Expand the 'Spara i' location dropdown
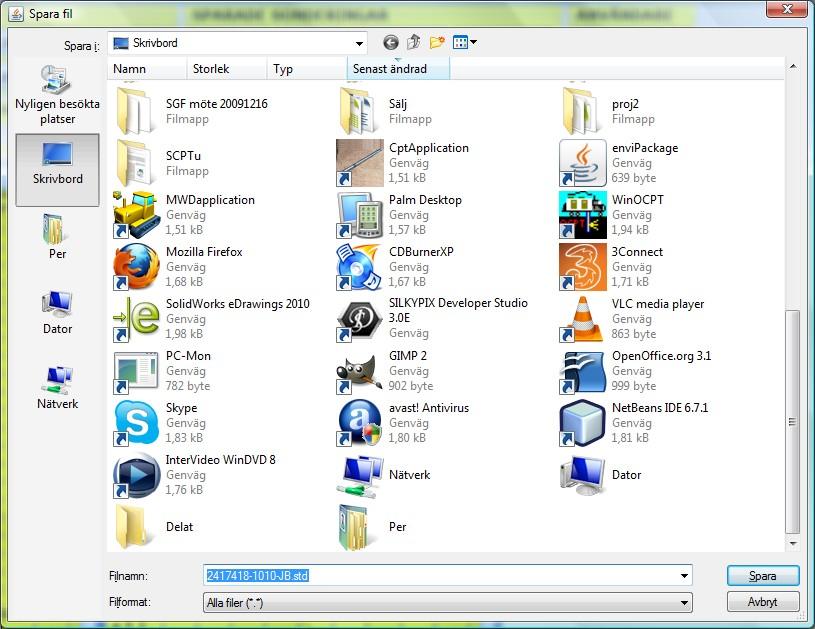Screen dimensions: 815x629 [x=359, y=43]
